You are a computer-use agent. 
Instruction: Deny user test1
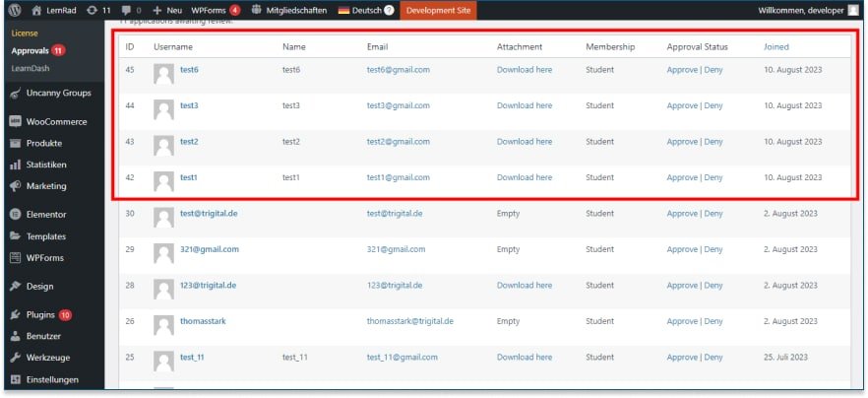pos(713,178)
